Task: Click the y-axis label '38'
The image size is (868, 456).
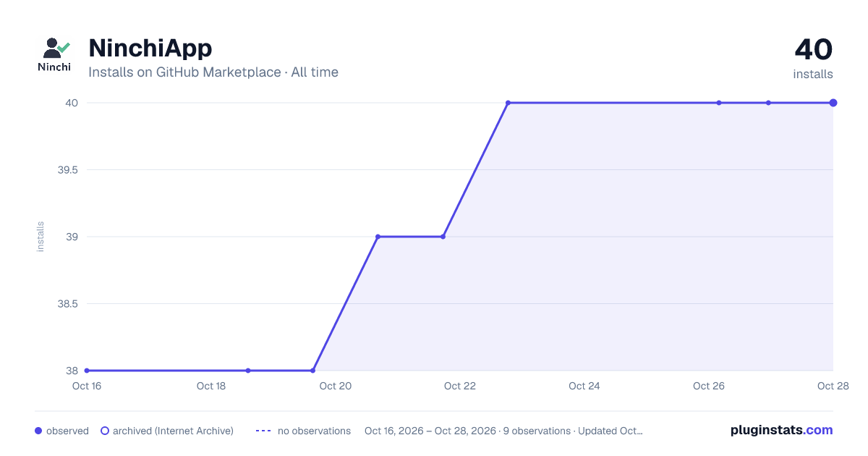Action: 72,371
